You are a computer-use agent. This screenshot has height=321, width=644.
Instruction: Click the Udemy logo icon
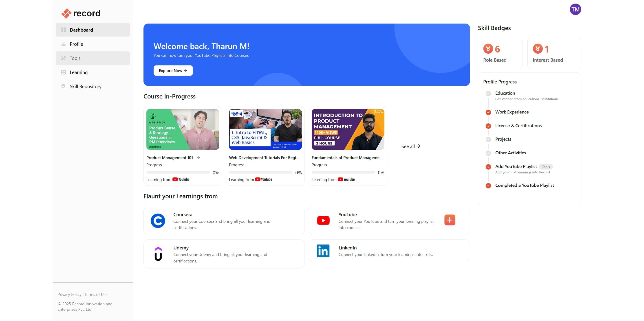click(158, 254)
